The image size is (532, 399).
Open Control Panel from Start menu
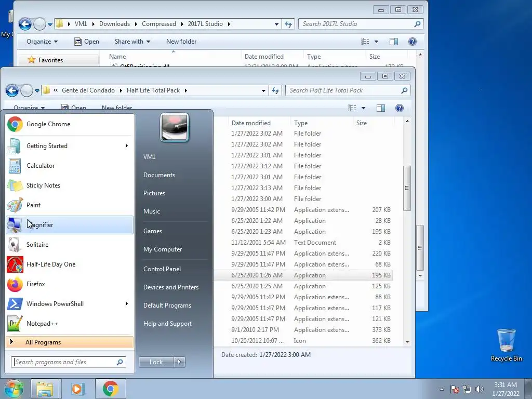coord(162,269)
